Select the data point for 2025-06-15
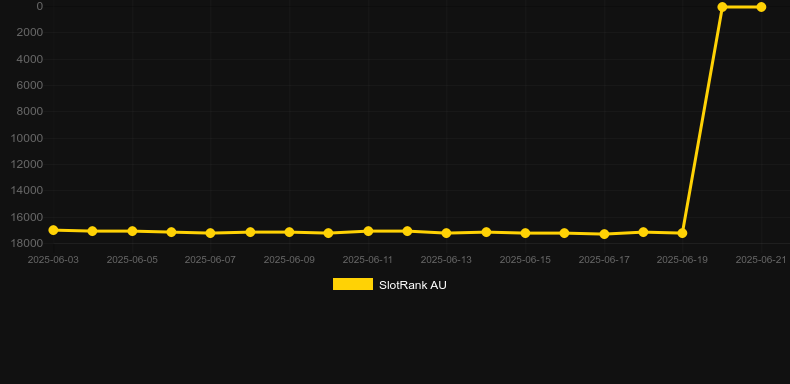This screenshot has height=384, width=790. [x=525, y=233]
